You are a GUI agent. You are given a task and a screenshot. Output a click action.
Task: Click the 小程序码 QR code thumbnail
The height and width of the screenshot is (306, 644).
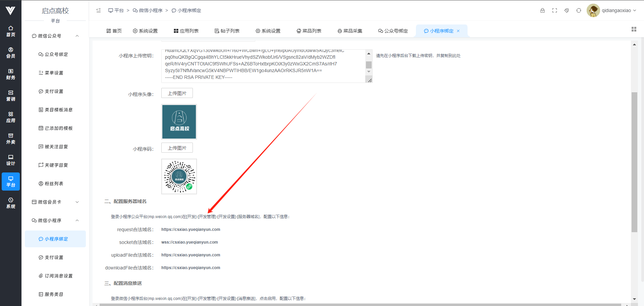(179, 176)
